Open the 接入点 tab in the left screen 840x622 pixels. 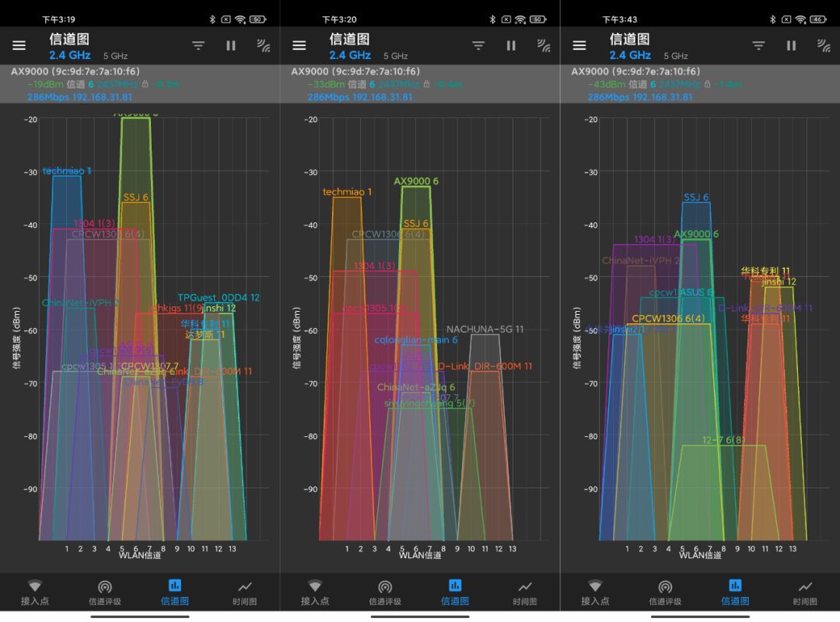35,592
